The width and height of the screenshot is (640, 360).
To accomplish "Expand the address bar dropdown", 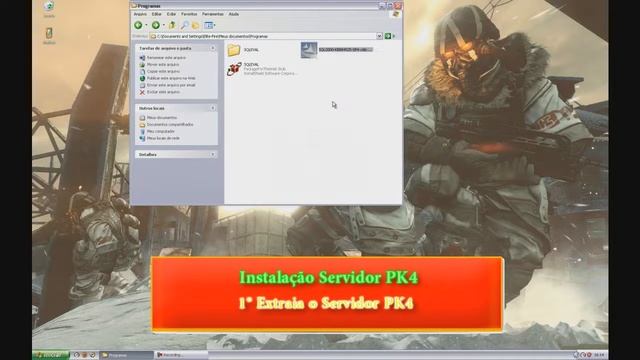I will [379, 36].
